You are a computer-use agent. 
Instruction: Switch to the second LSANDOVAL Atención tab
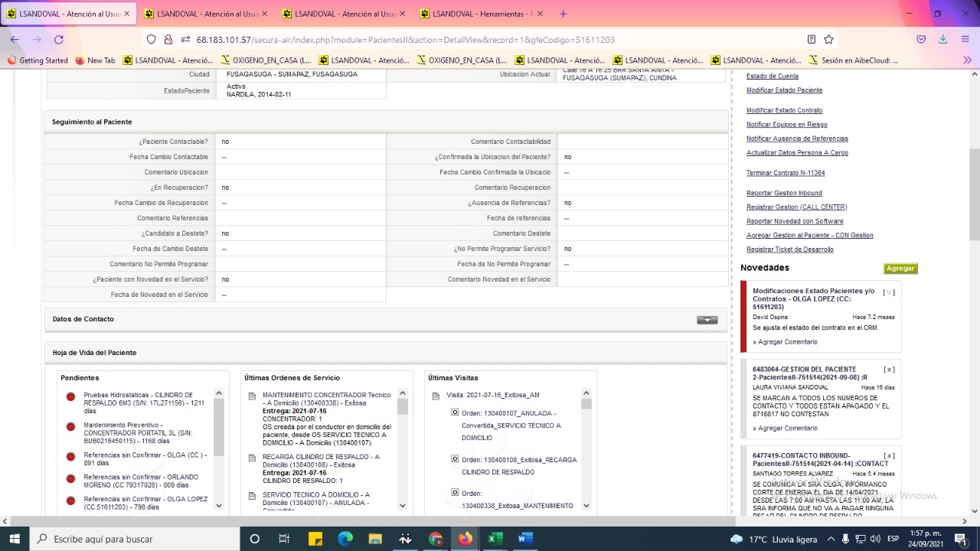point(206,14)
